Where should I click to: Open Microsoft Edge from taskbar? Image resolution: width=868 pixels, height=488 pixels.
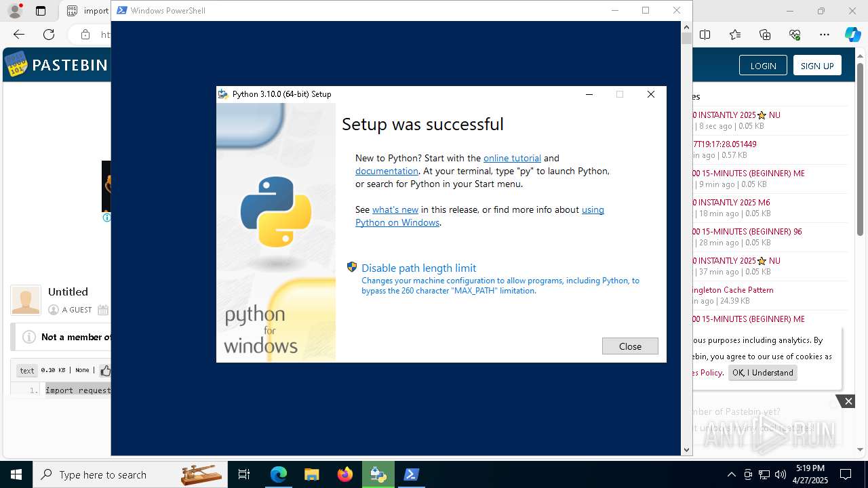(x=279, y=474)
